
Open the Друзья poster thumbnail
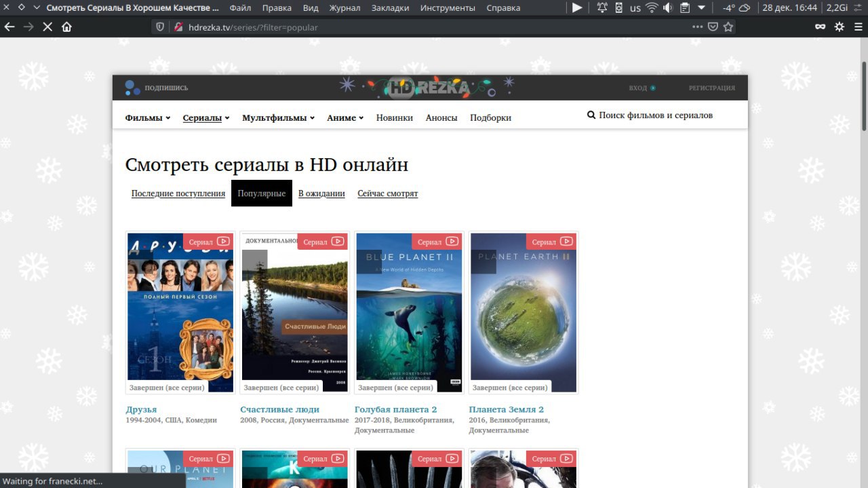(180, 313)
